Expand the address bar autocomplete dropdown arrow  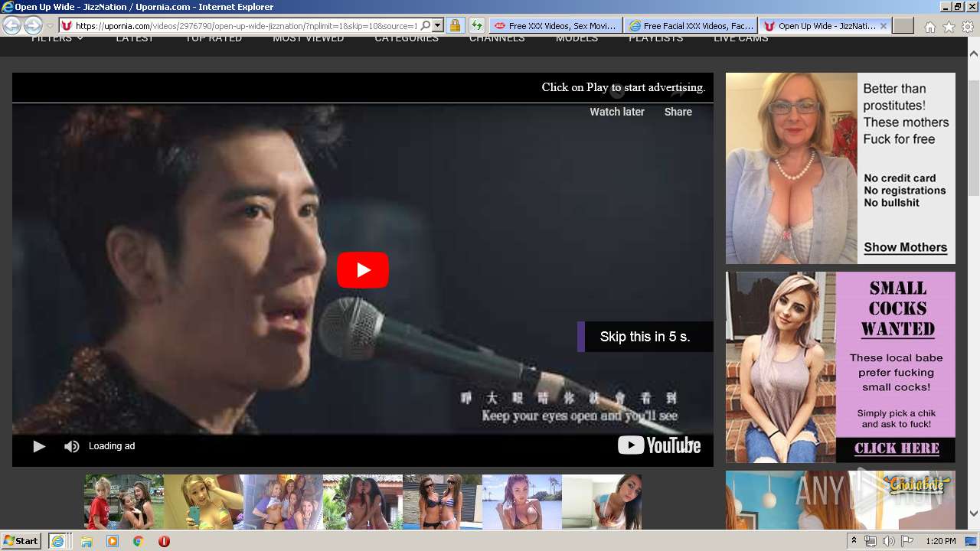[438, 25]
